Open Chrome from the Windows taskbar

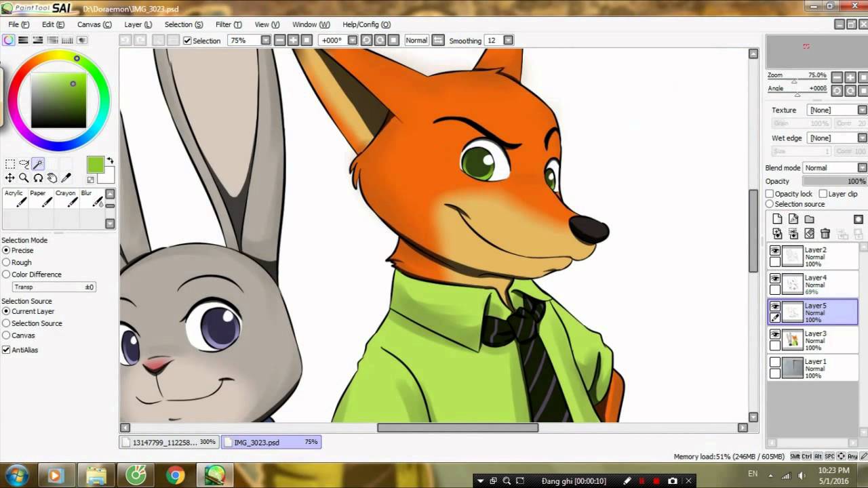(175, 475)
